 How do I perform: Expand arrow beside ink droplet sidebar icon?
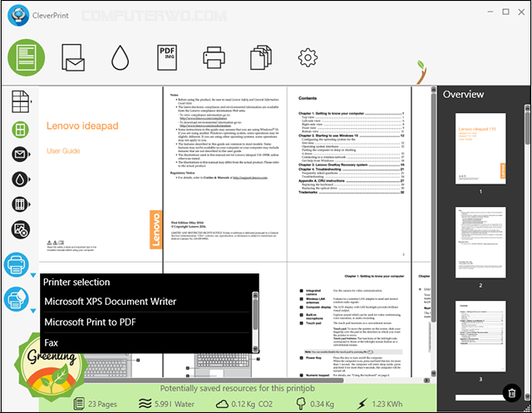coord(30,179)
